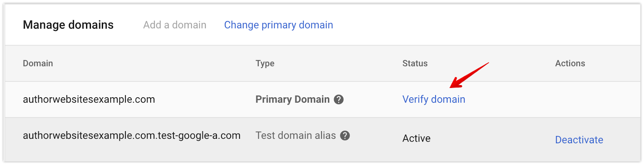Open help icon beside Primary Domain
Image resolution: width=644 pixels, height=165 pixels.
tap(339, 99)
